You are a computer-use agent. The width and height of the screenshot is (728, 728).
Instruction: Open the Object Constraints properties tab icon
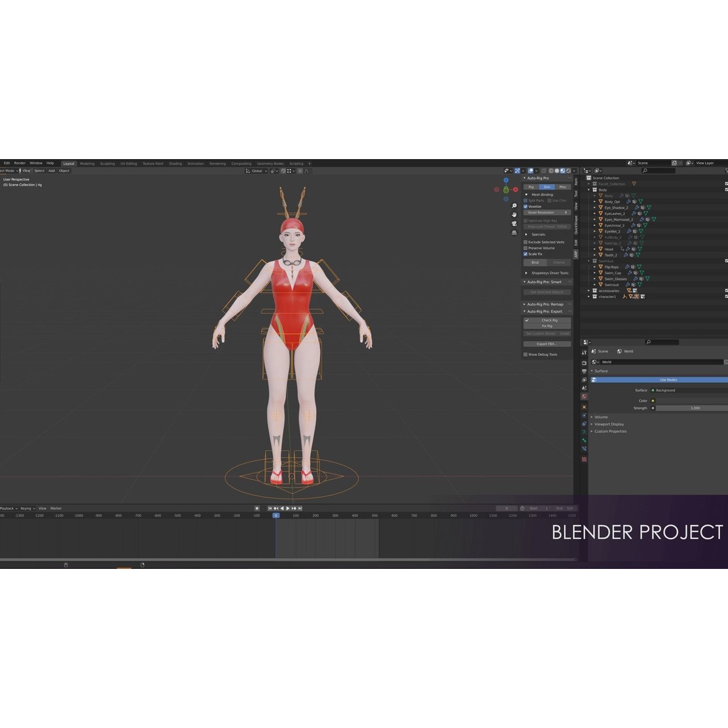click(584, 424)
